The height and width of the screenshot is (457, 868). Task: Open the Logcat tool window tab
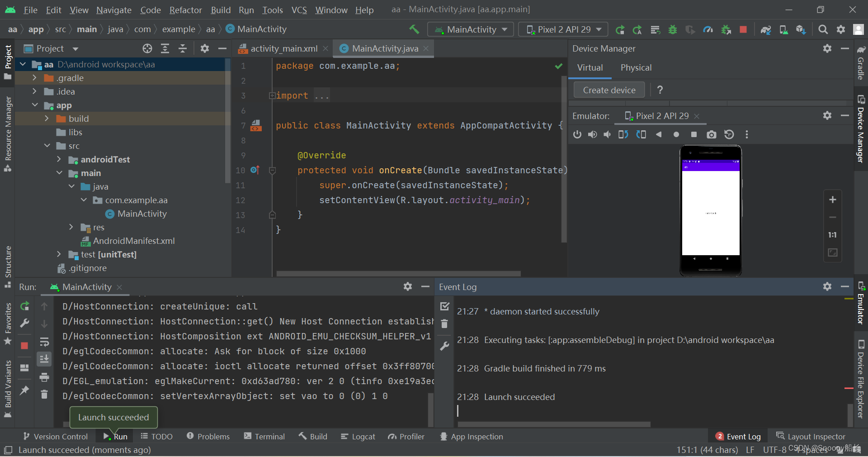point(358,437)
